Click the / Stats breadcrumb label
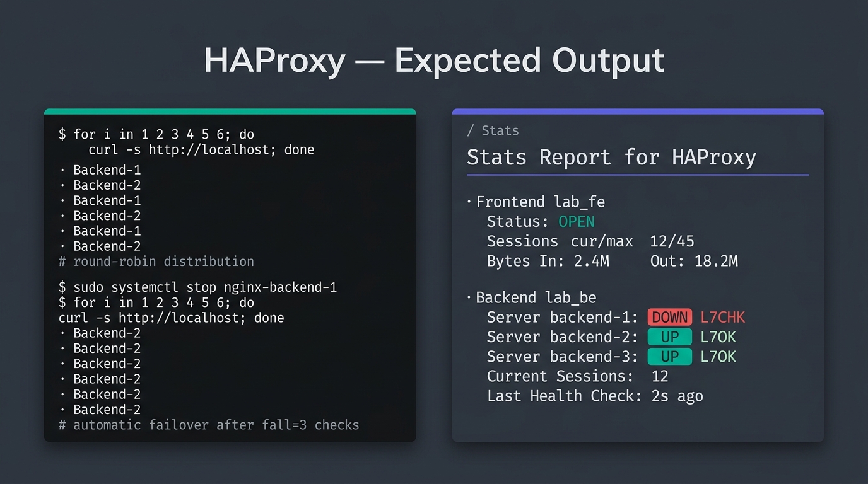 pyautogui.click(x=493, y=130)
